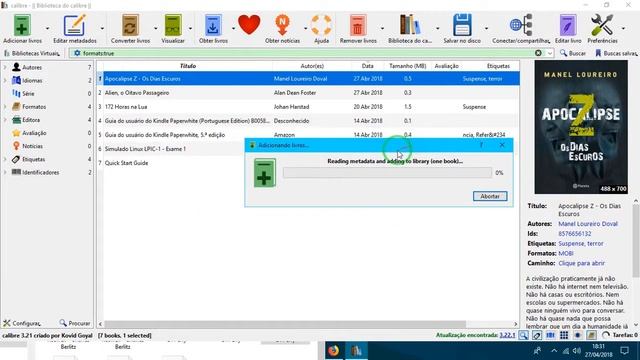Click the red heart donate icon
This screenshot has height=360, width=640.
249,24
